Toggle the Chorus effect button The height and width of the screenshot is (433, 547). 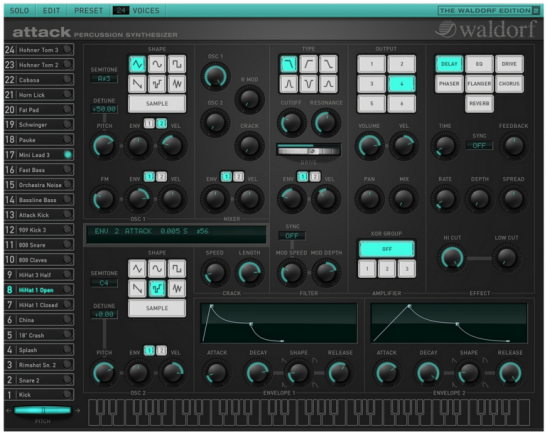click(509, 84)
